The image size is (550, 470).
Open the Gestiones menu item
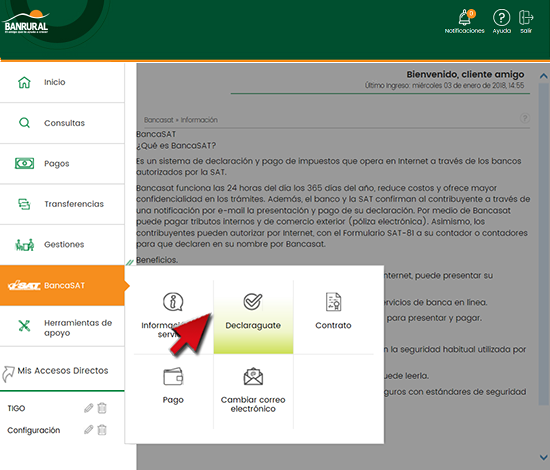62,245
